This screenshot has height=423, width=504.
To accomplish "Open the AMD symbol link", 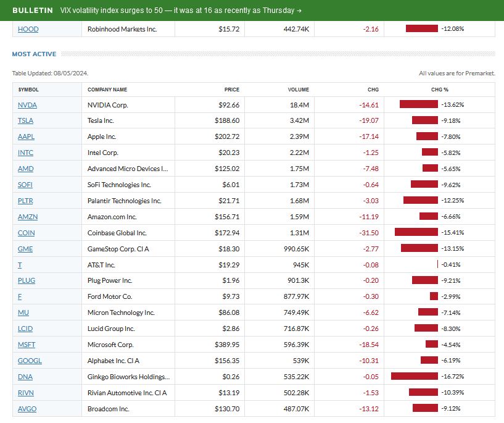I will click(26, 169).
